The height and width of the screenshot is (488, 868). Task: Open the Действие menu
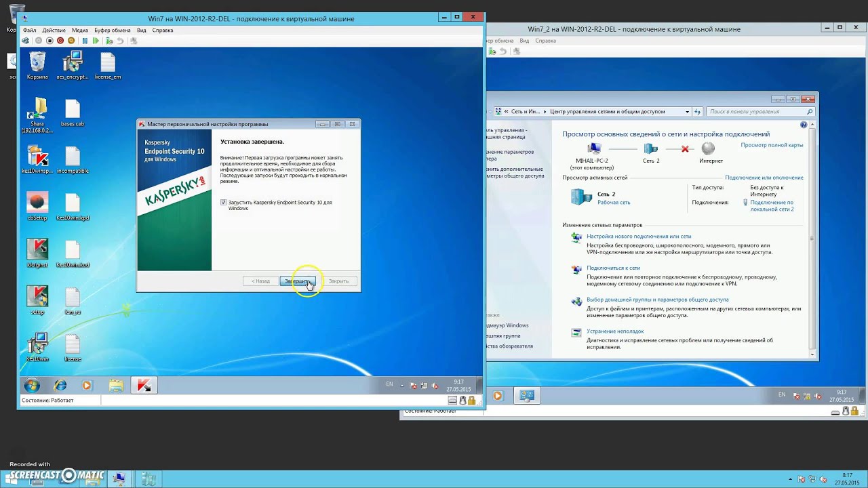click(54, 30)
